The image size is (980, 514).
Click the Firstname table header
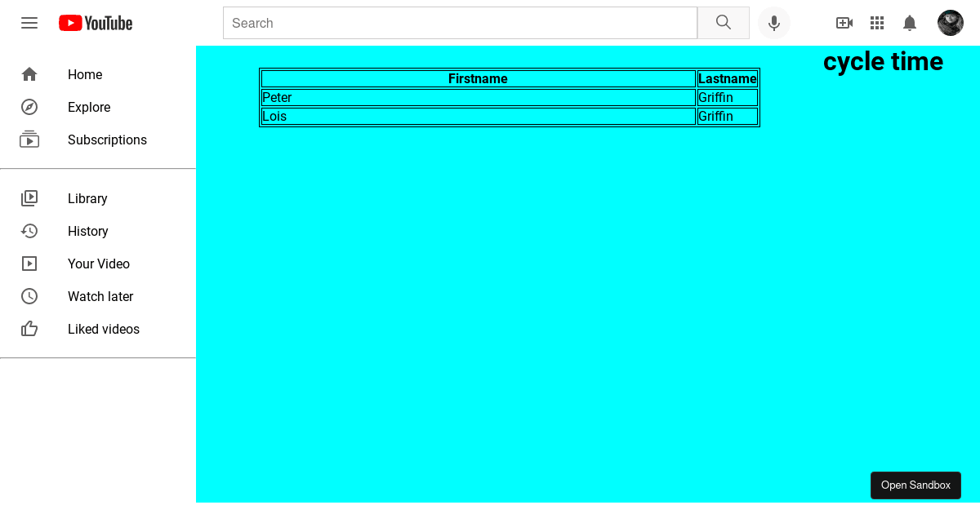[478, 78]
